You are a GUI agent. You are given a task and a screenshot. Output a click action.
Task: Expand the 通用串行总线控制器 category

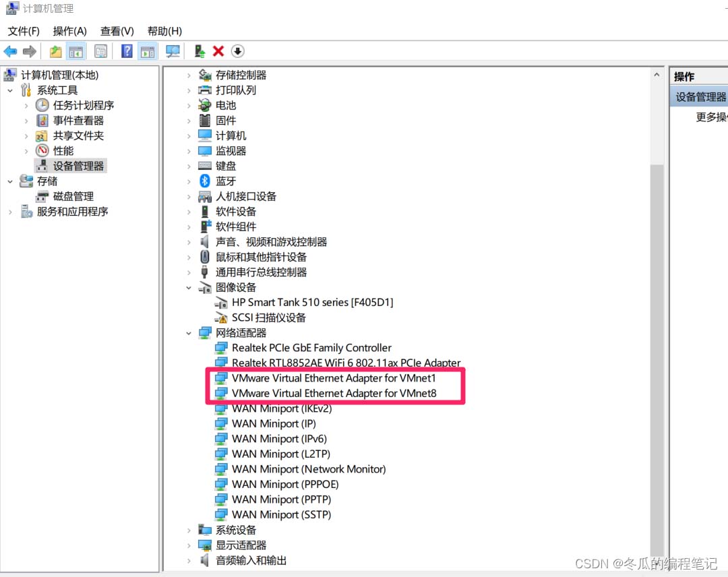[x=189, y=272]
